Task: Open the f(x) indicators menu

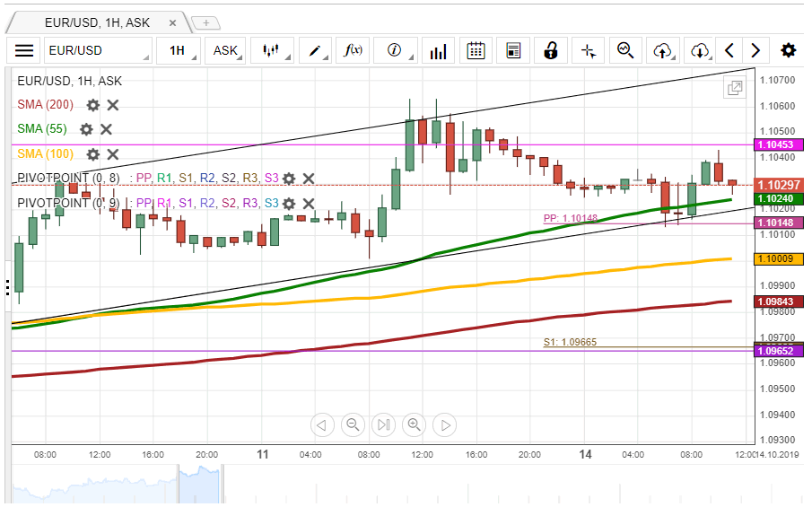Action: coord(354,50)
